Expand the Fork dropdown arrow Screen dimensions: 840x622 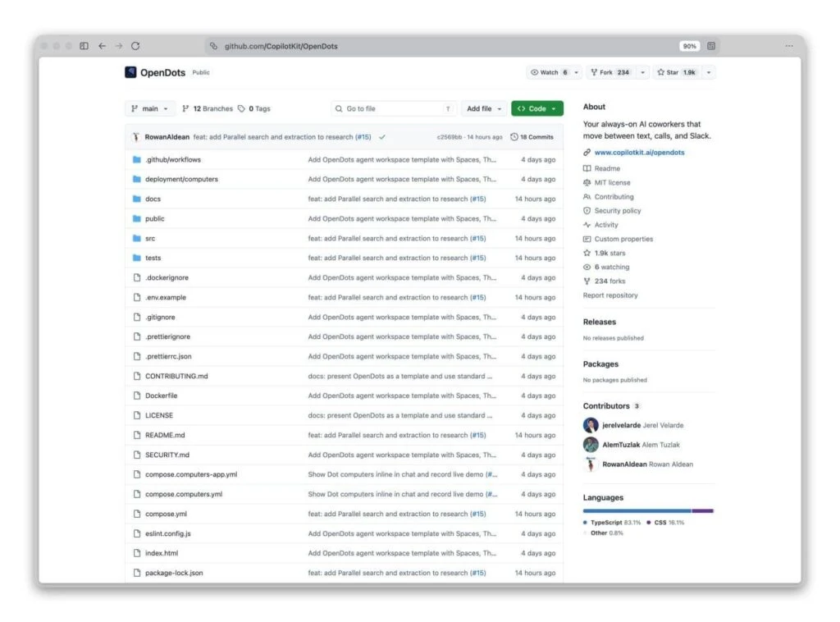click(x=643, y=72)
